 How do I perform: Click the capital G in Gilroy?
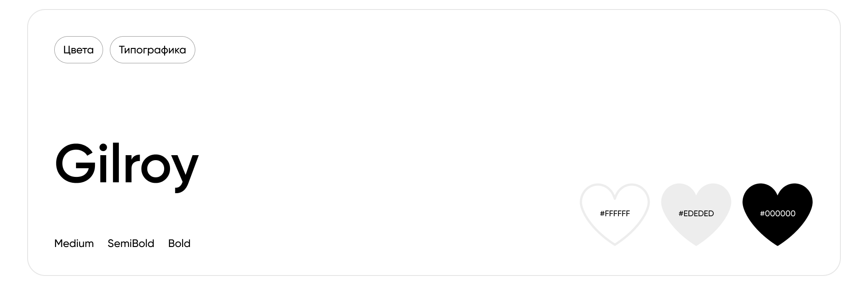(74, 164)
